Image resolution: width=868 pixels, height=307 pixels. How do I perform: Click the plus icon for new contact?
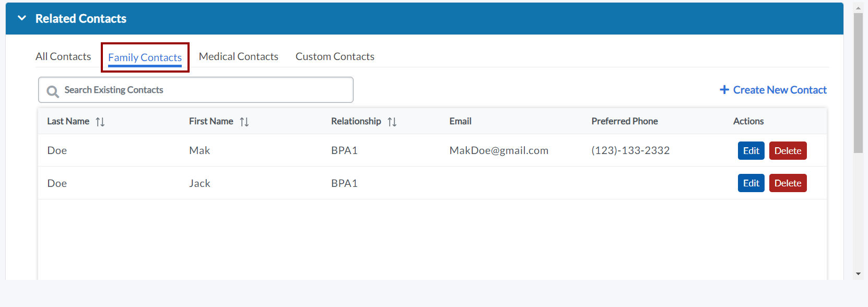(x=724, y=90)
